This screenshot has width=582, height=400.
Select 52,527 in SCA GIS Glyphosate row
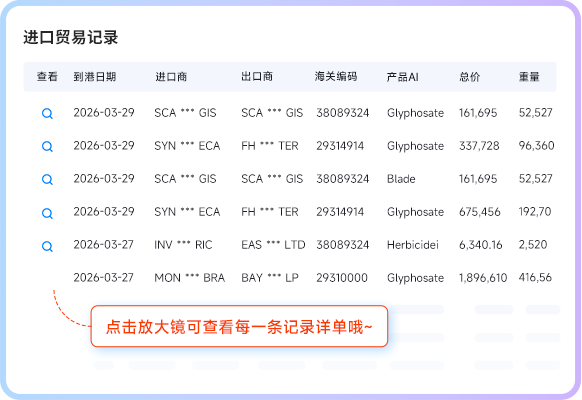pyautogui.click(x=536, y=113)
